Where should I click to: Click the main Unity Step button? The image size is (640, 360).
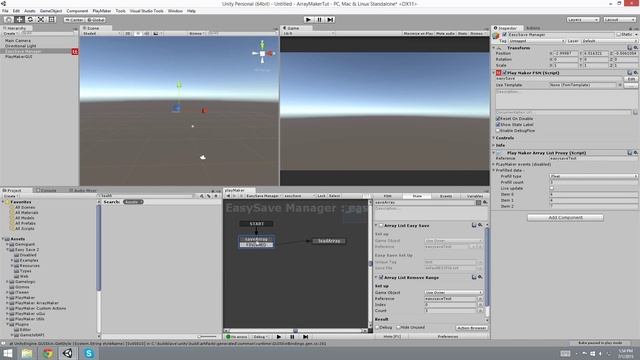point(330,20)
